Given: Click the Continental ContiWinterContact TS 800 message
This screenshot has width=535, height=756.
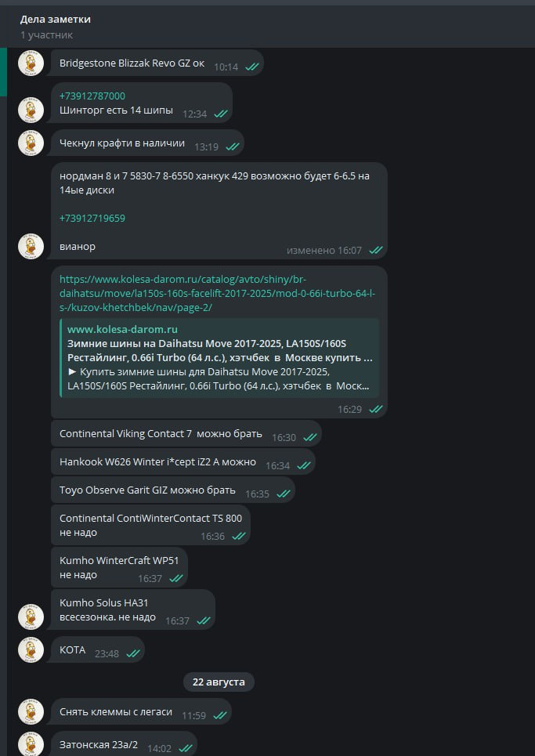Looking at the screenshot, I should [150, 525].
